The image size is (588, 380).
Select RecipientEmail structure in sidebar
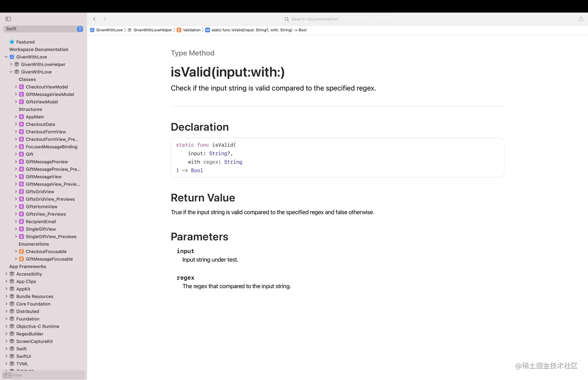click(41, 222)
